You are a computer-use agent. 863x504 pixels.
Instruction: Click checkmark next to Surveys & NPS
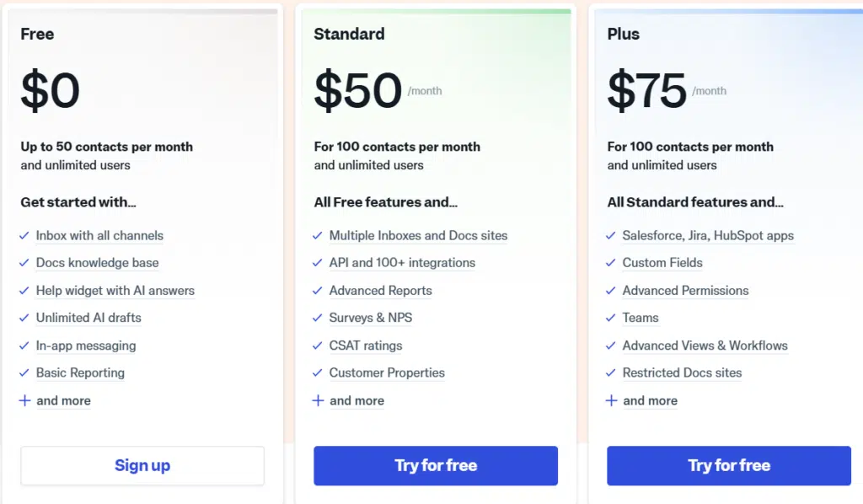[318, 318]
